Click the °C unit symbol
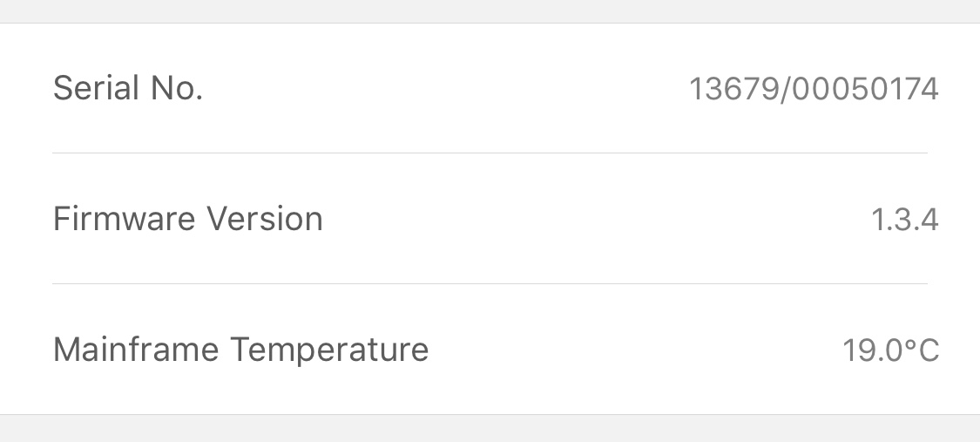980x442 pixels. [922, 350]
